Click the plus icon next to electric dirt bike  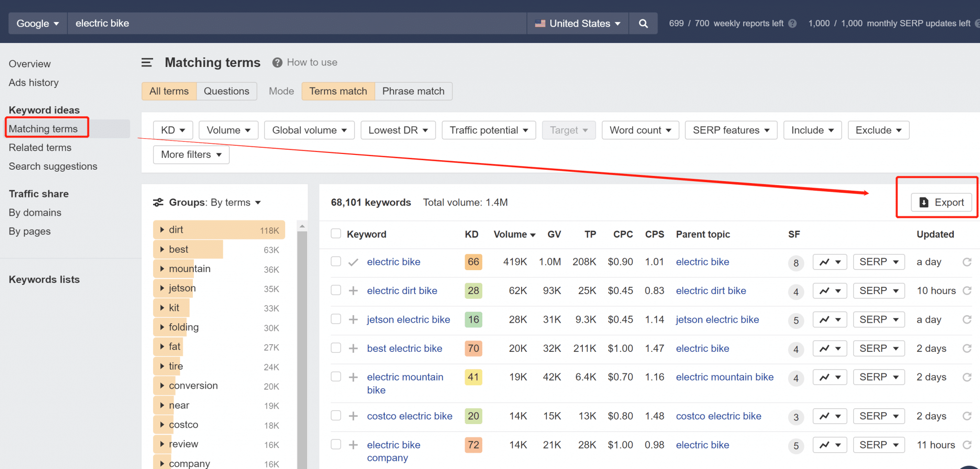353,291
